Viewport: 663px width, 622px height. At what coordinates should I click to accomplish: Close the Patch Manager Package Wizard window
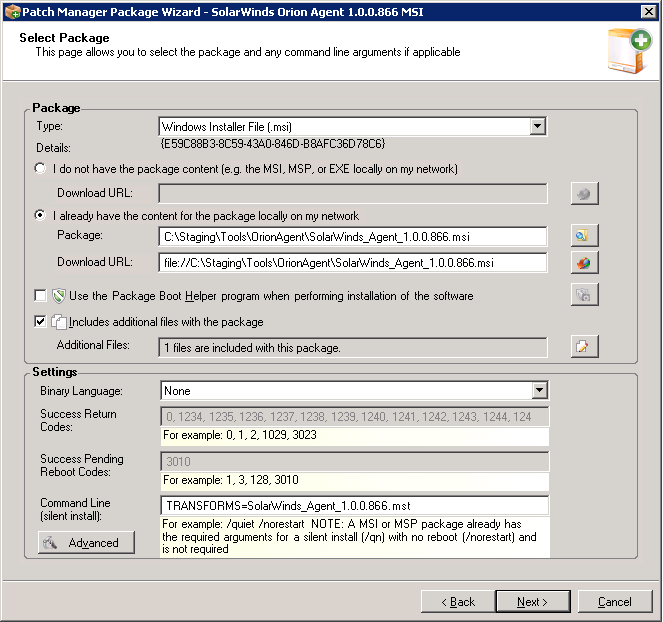[x=649, y=11]
